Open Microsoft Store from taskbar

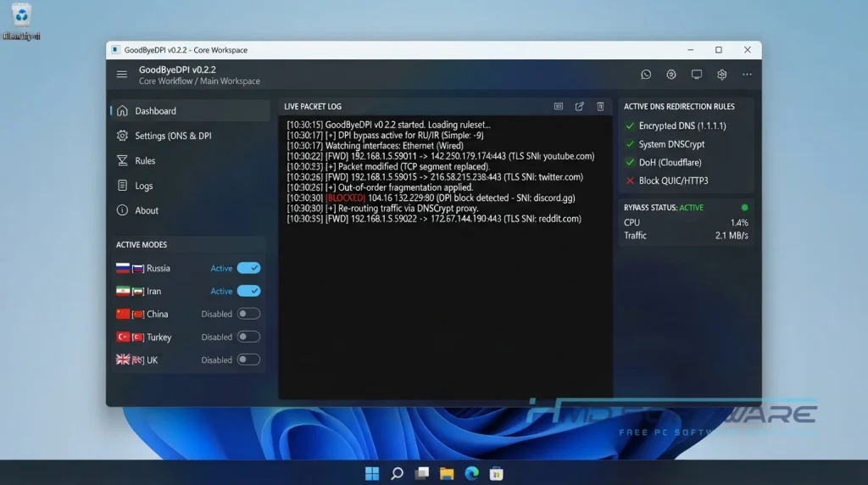pyautogui.click(x=497, y=473)
